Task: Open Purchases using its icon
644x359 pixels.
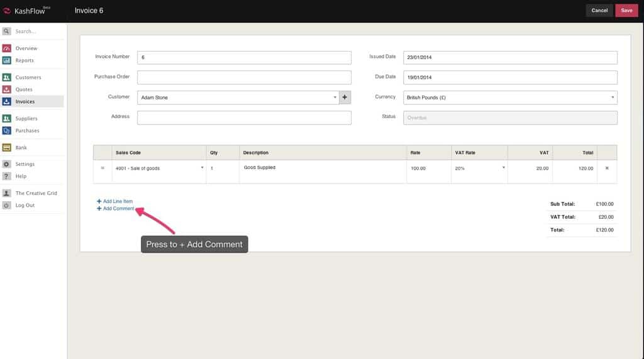Action: (7, 131)
